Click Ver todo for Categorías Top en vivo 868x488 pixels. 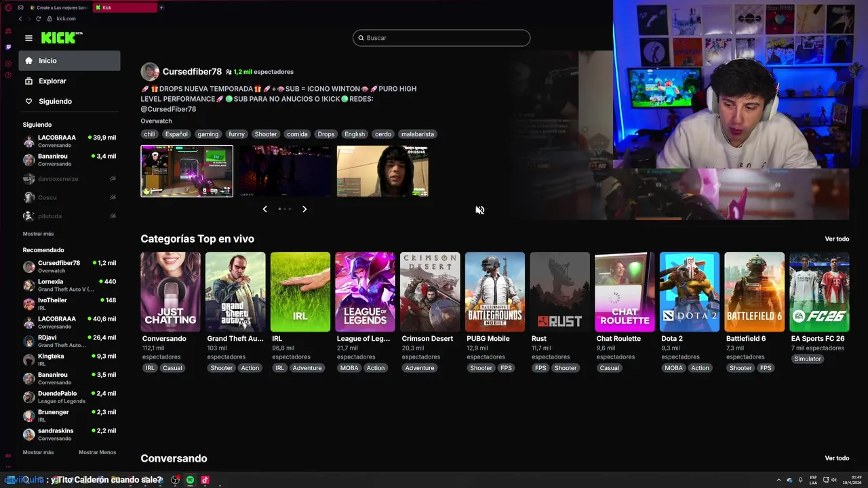click(x=837, y=239)
